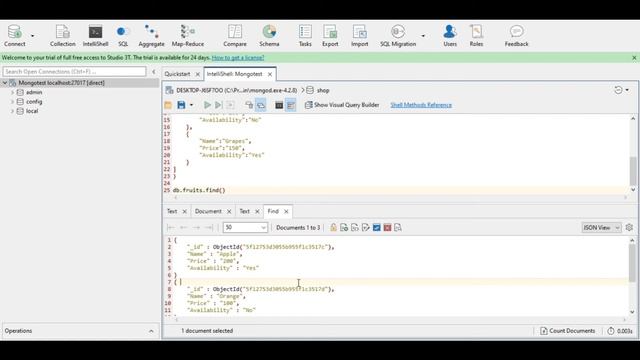Add document icon in results toolbar
Viewport: 640px width, 360px height.
[344, 227]
